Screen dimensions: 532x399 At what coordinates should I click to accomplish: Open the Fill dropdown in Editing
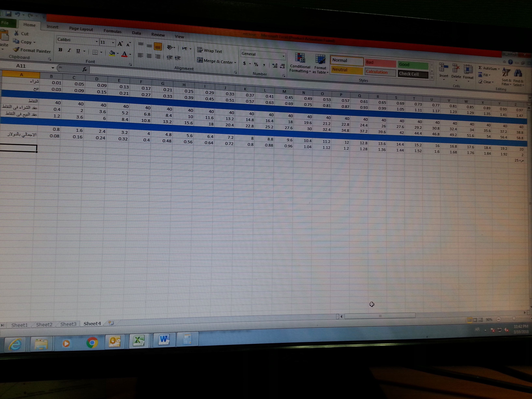point(484,75)
